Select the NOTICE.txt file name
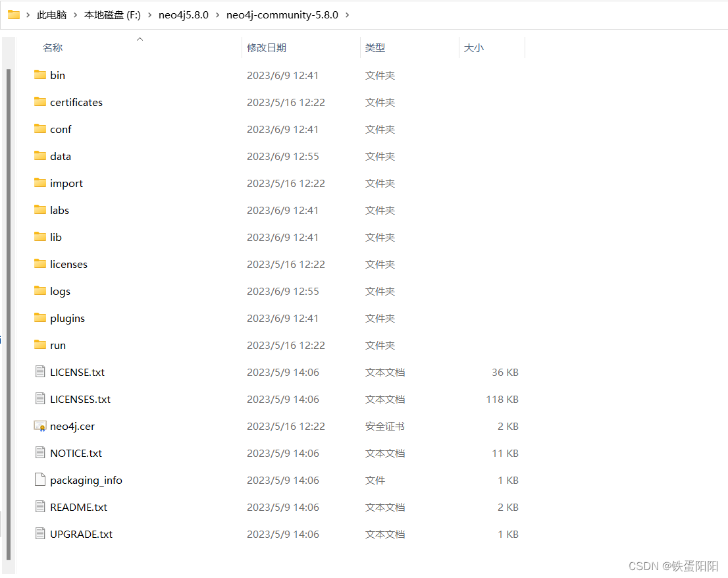The width and height of the screenshot is (728, 578). click(x=76, y=453)
